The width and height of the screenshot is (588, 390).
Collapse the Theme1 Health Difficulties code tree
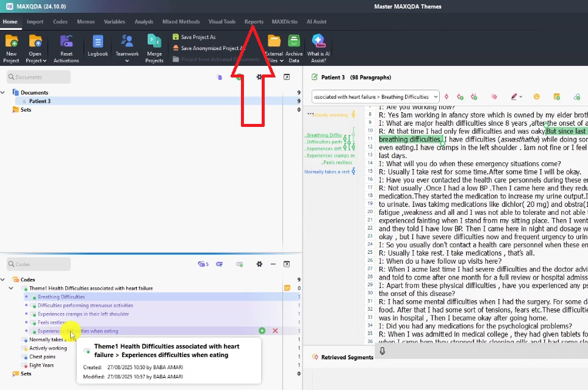(11, 288)
